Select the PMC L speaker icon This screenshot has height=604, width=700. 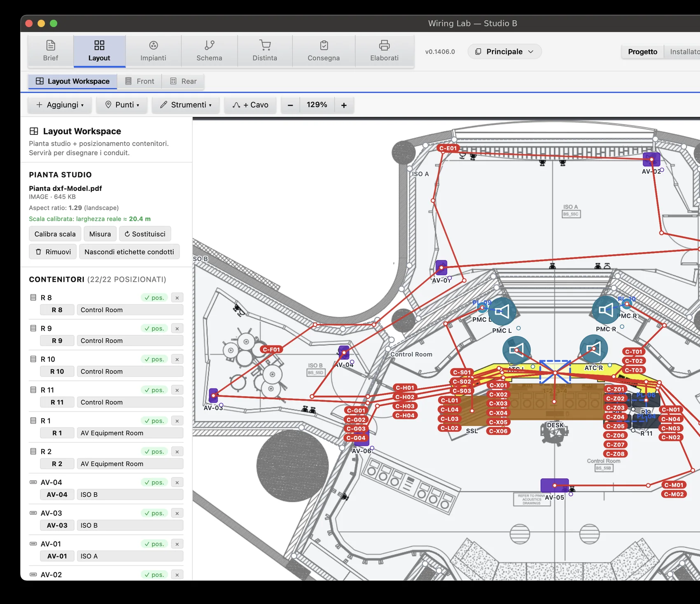502,311
